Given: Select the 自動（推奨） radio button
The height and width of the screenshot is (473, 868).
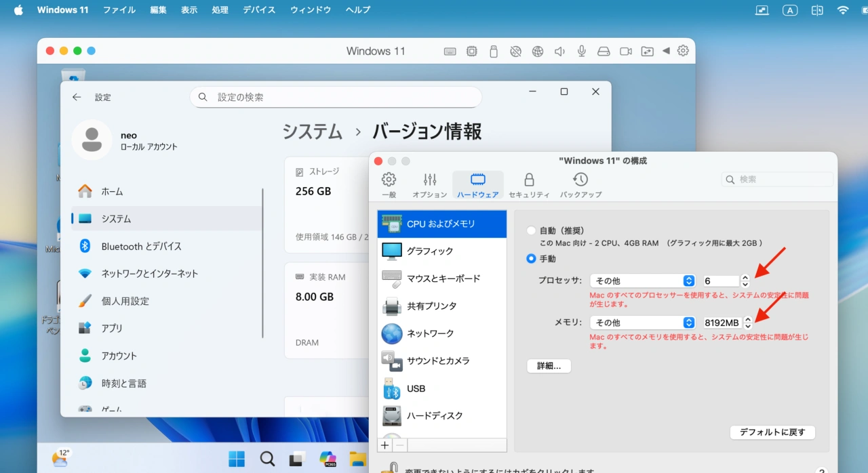Looking at the screenshot, I should (x=531, y=229).
